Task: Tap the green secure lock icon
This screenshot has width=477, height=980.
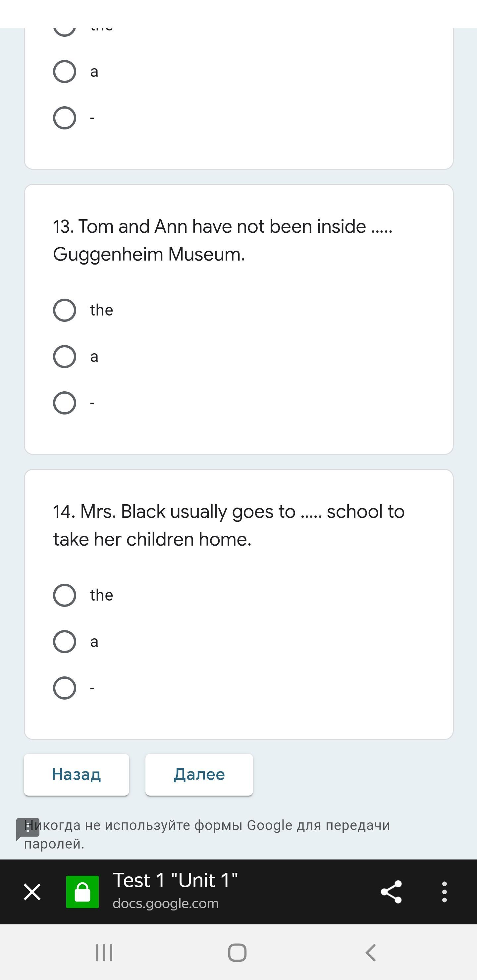Action: (x=82, y=892)
